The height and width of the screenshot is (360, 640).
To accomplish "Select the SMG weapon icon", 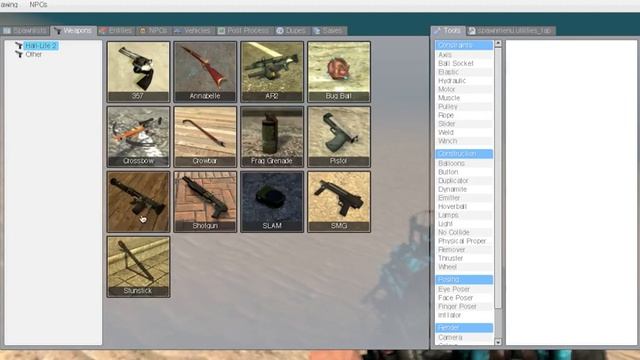I will (339, 202).
